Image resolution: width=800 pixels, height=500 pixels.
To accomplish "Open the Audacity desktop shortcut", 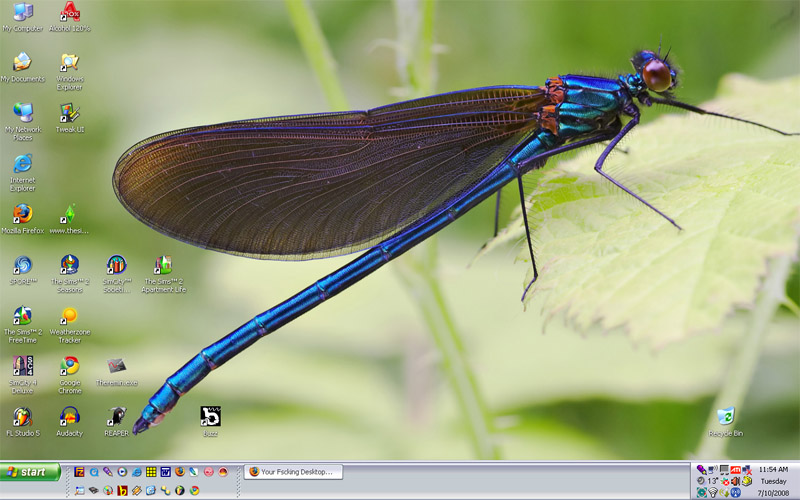I will (69, 416).
